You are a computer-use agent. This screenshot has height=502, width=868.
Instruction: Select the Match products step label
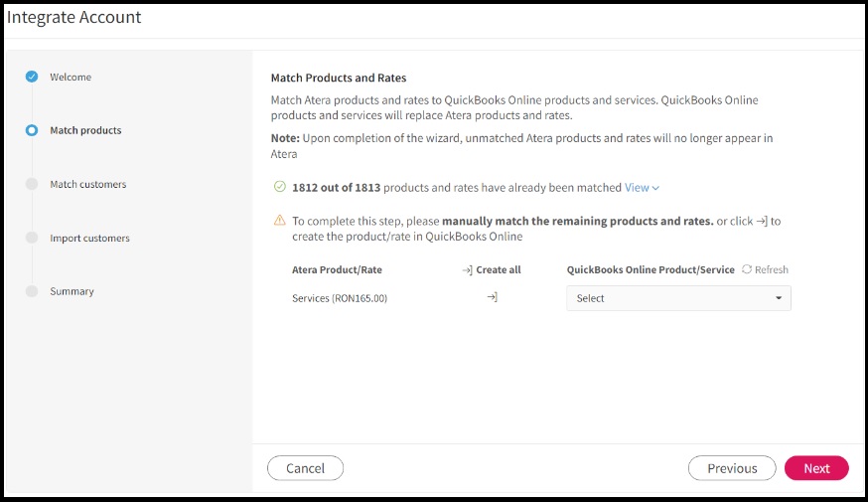tap(85, 130)
